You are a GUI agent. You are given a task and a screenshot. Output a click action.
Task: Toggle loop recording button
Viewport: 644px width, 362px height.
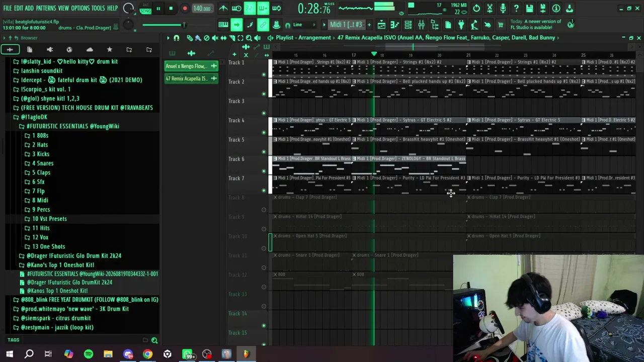[276, 8]
